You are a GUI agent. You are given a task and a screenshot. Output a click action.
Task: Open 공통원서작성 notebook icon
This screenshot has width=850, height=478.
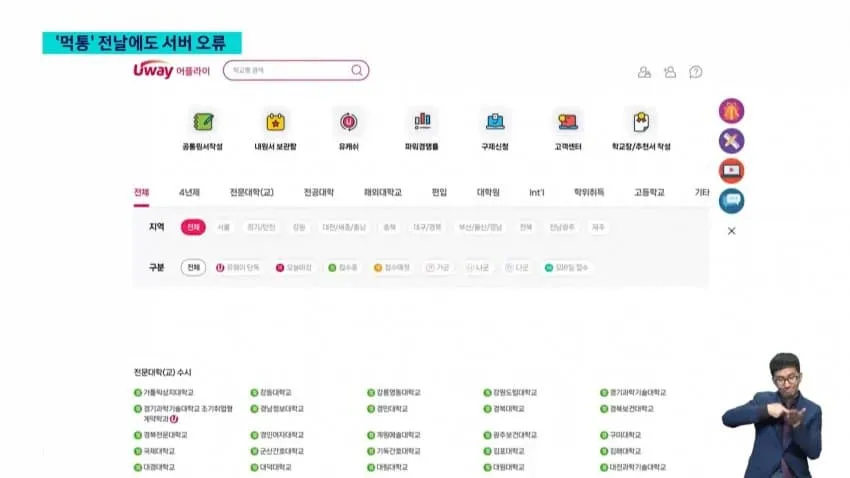[x=203, y=121]
